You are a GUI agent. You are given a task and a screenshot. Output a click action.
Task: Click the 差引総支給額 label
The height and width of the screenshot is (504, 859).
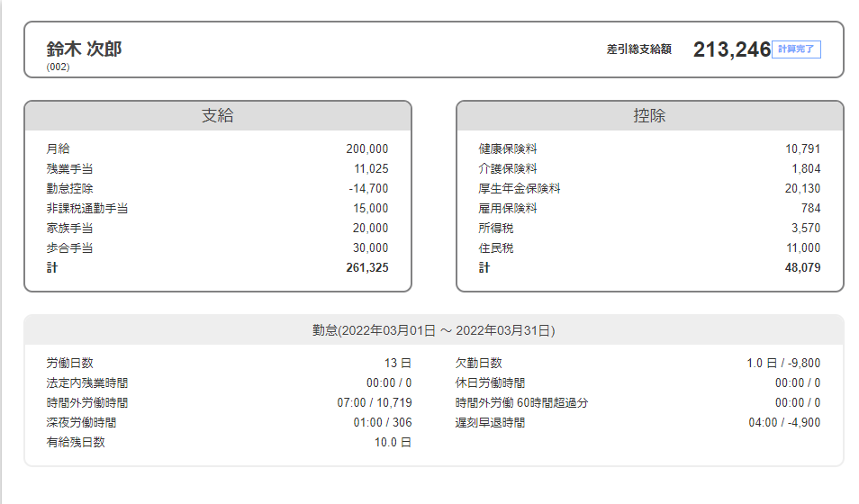point(638,49)
